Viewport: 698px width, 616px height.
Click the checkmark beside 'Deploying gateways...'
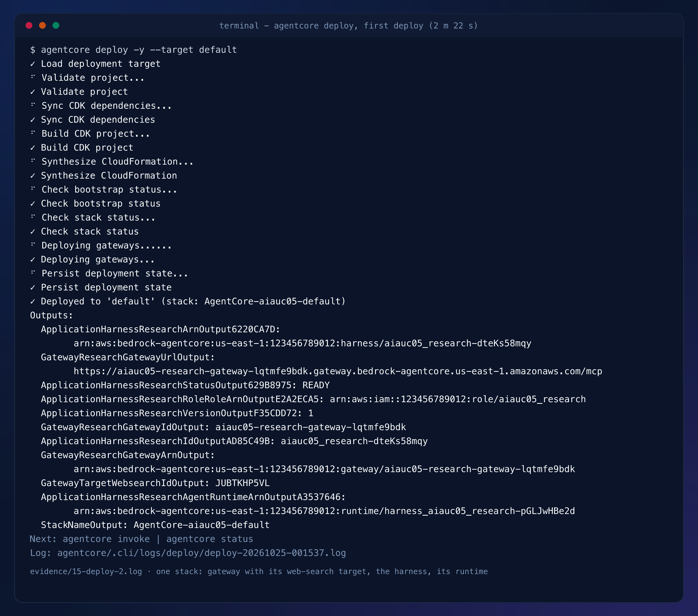[33, 260]
